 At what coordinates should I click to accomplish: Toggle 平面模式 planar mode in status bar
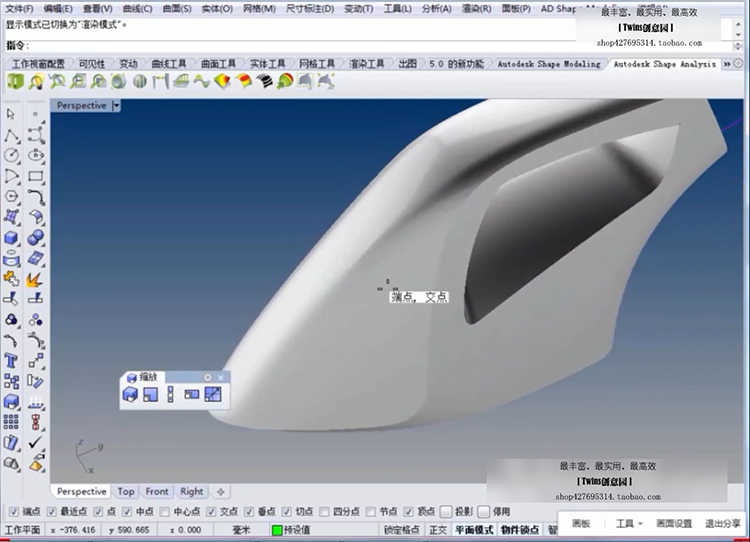click(474, 530)
